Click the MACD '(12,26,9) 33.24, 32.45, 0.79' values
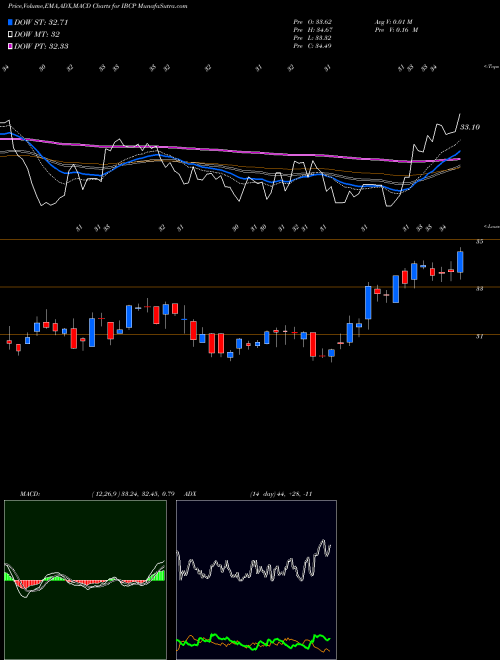Screen dimensions: 500x660 click(133, 494)
